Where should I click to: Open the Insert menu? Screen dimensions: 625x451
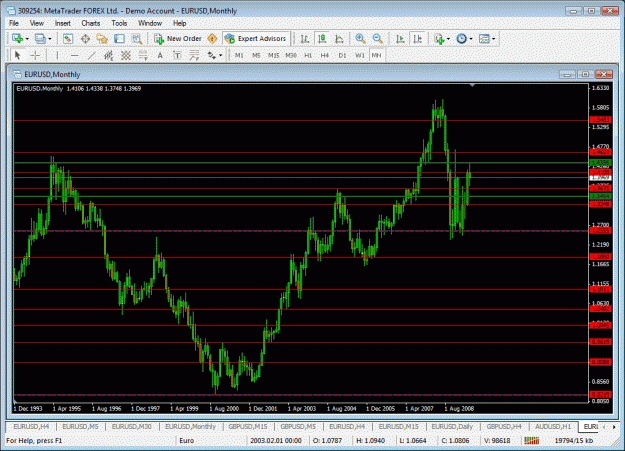pyautogui.click(x=63, y=23)
